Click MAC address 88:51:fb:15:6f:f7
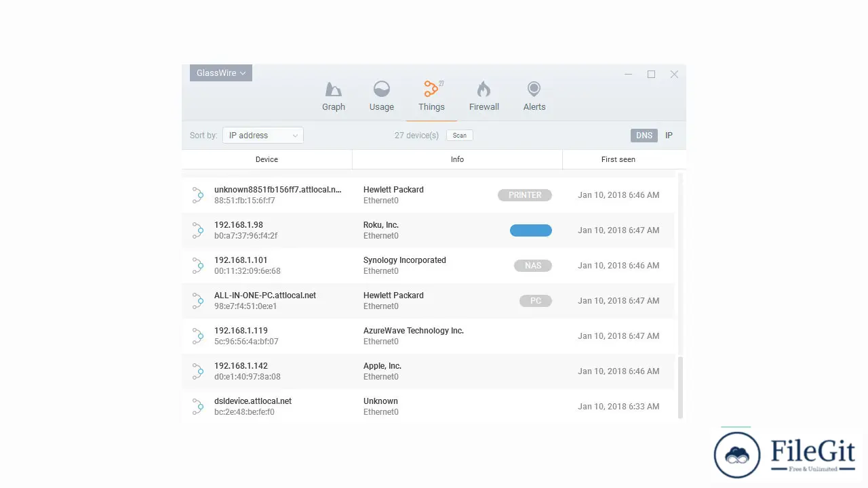This screenshot has width=868, height=488. pyautogui.click(x=245, y=201)
